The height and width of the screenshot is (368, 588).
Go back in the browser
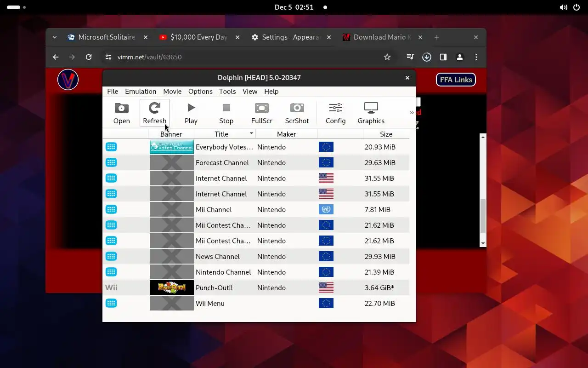point(56,57)
